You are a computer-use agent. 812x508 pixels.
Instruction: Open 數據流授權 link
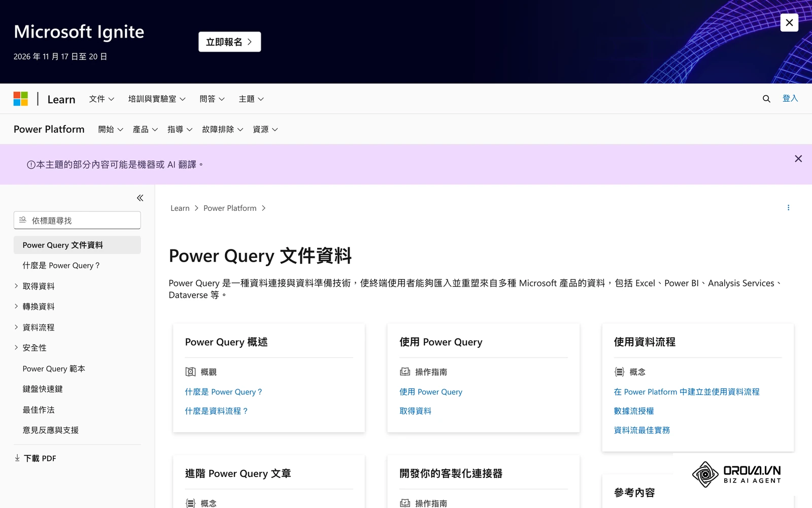(x=634, y=411)
